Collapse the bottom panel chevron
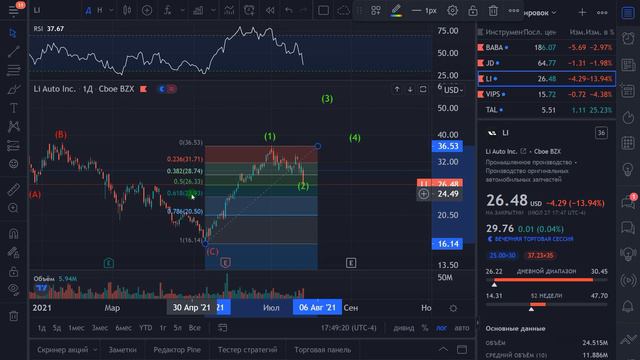This screenshot has width=640, height=360. [443, 349]
